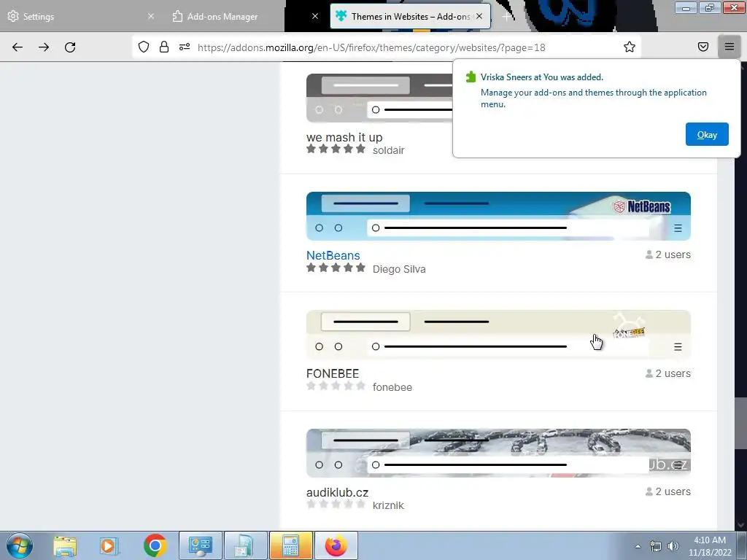Click FONEBEE star rating

click(x=336, y=386)
